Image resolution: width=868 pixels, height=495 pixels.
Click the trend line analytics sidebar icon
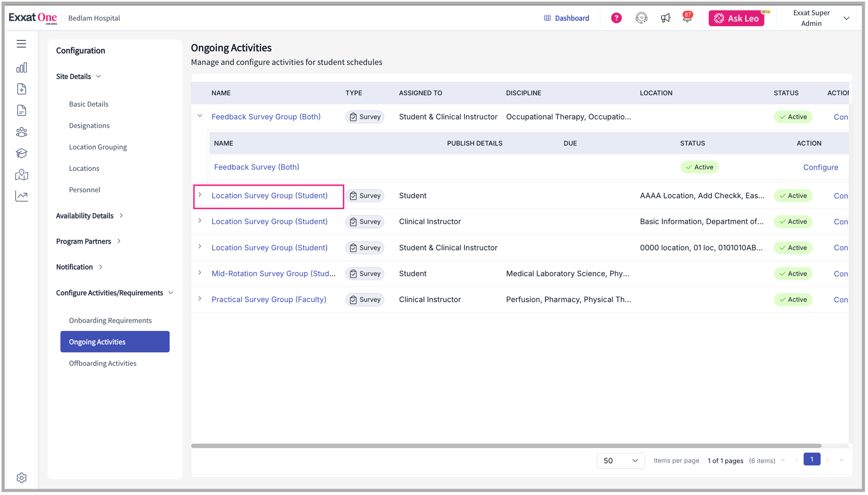click(x=21, y=196)
